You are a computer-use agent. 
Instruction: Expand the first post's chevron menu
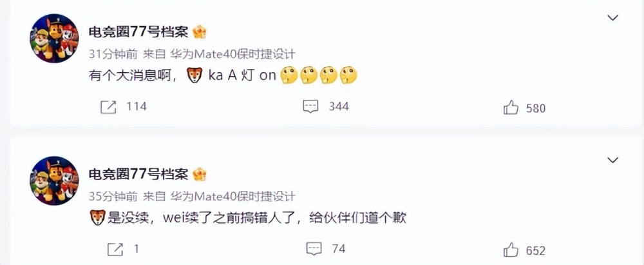(613, 17)
